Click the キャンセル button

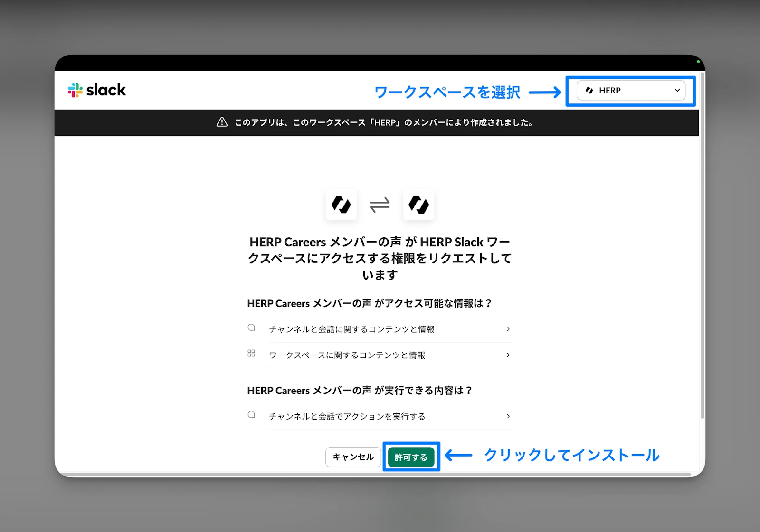353,457
